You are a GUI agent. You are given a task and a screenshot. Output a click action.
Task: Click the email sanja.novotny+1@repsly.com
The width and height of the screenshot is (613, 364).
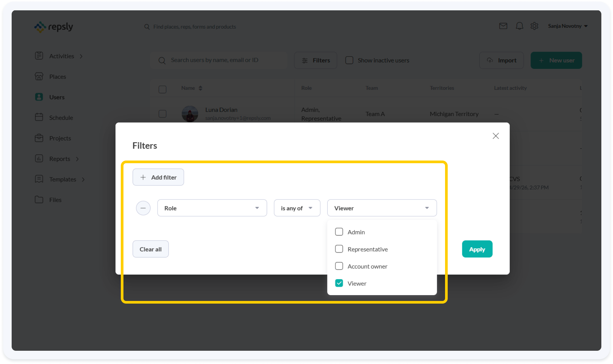point(238,118)
